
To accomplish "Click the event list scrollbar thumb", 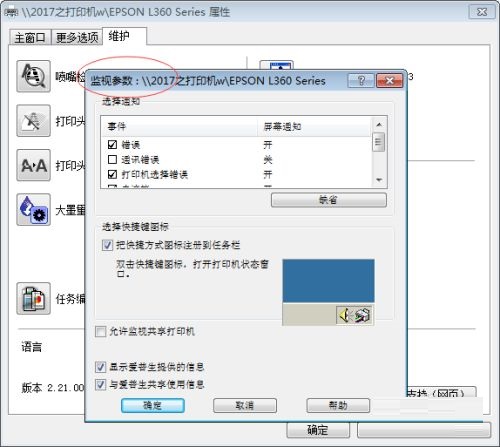I will [378, 142].
